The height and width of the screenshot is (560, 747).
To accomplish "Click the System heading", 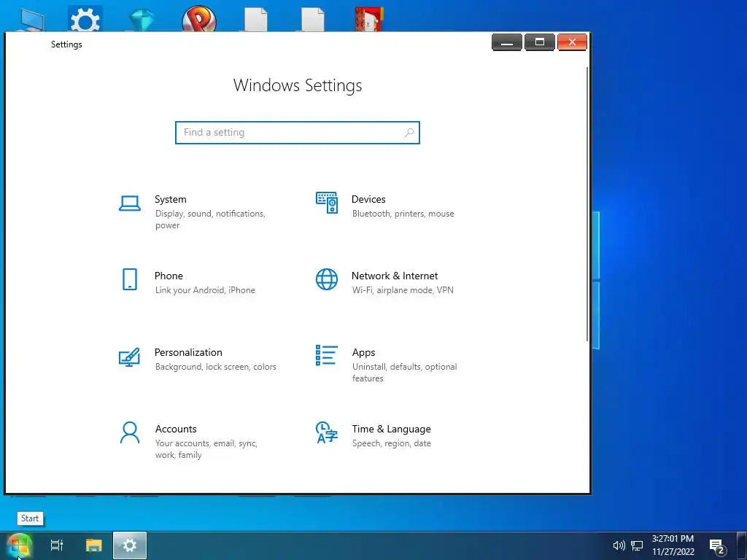I will pyautogui.click(x=171, y=200).
